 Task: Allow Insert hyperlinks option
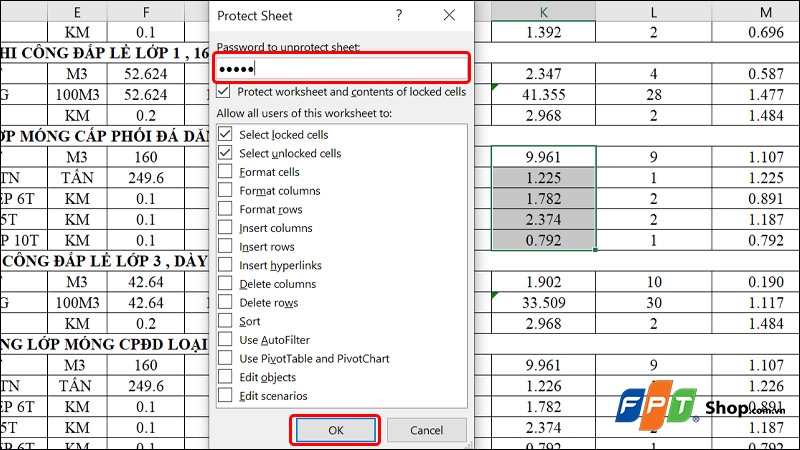225,265
